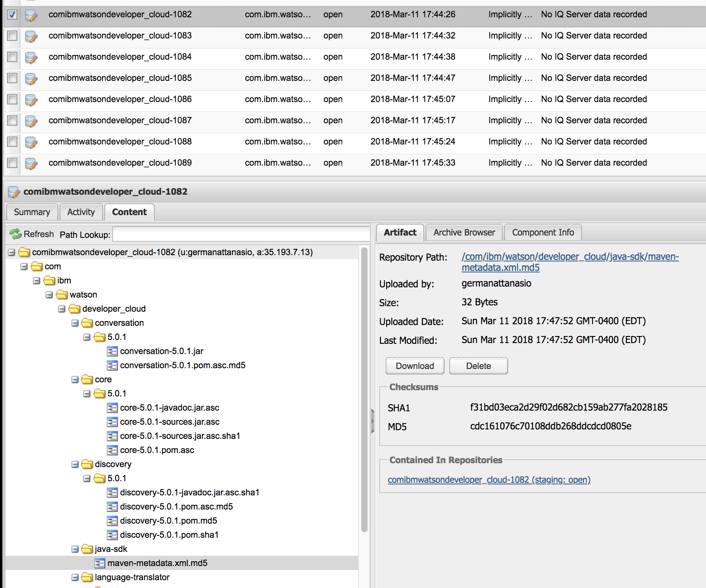Click the discovery-5.0.1.pom.md5 file icon
This screenshot has height=588, width=706.
click(x=112, y=521)
